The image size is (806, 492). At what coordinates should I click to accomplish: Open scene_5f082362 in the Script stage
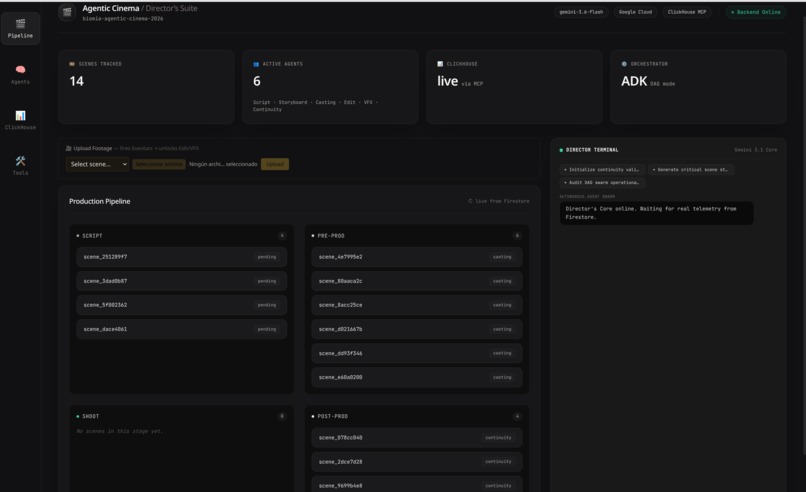coord(181,305)
